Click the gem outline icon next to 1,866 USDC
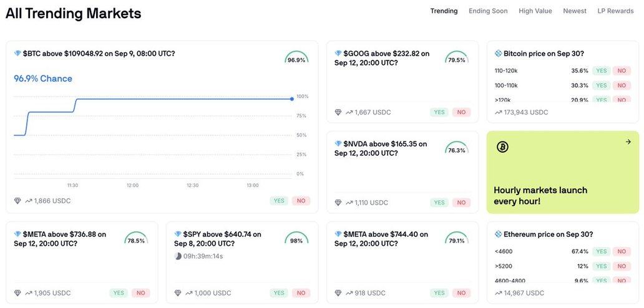 point(17,201)
